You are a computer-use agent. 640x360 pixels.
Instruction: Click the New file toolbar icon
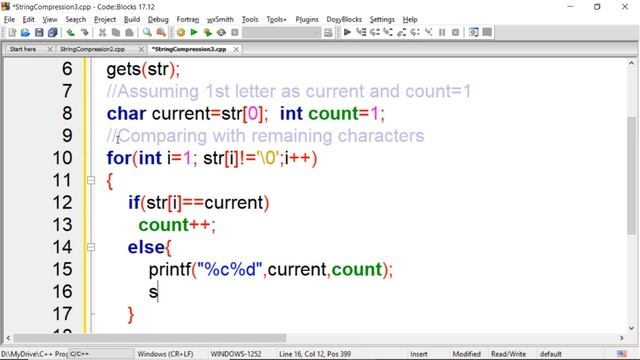coord(12,32)
